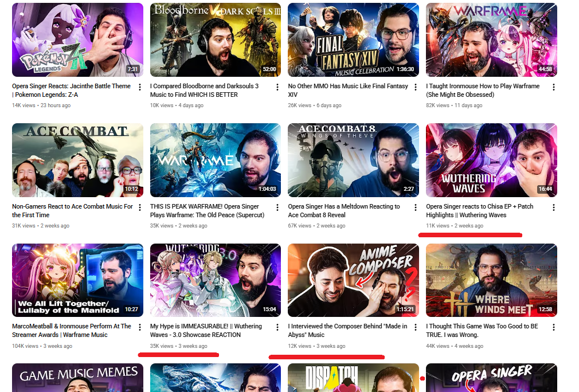Click the '11K views • 2 weeks ago' text
579x392 pixels.
pyautogui.click(x=455, y=226)
